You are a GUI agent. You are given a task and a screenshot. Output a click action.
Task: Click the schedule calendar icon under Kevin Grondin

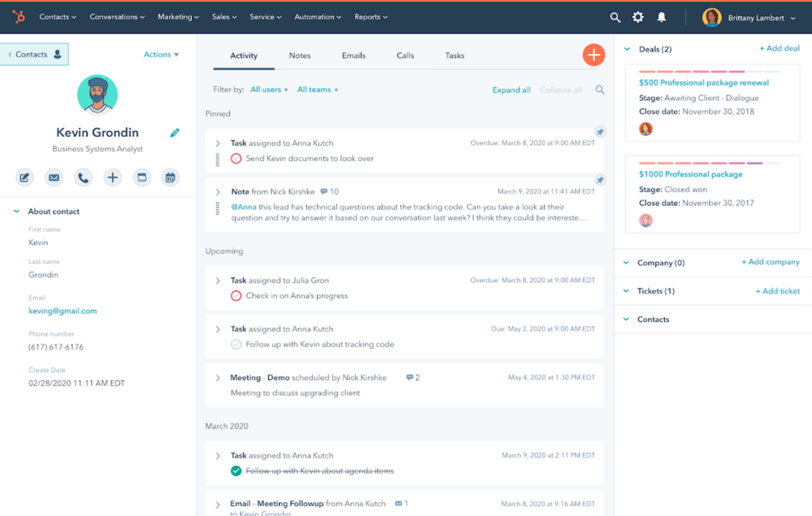tap(170, 177)
